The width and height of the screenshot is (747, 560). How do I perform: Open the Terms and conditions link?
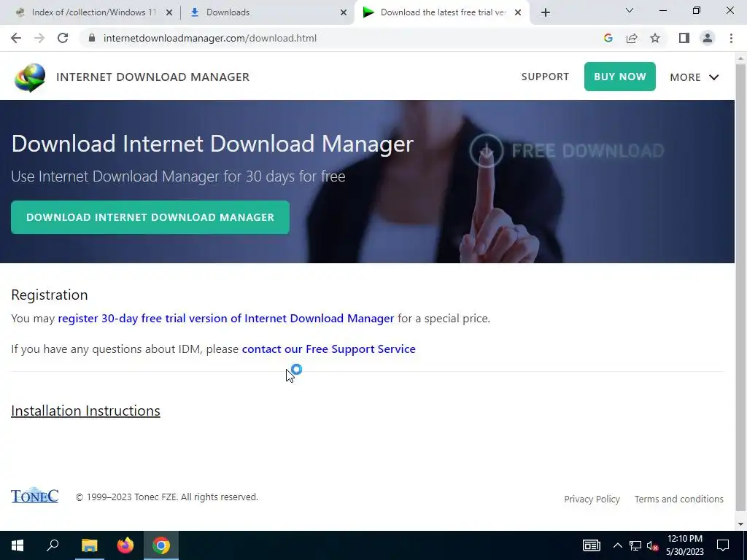click(679, 499)
